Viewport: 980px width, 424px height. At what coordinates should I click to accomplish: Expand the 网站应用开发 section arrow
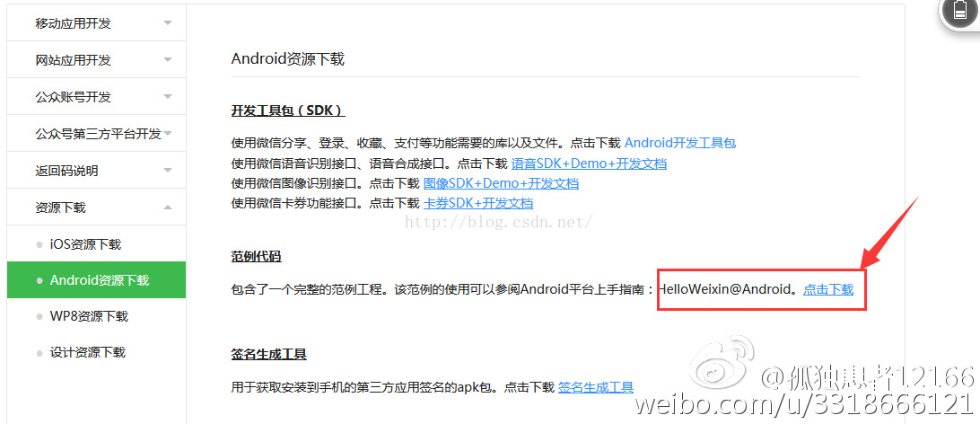(x=168, y=60)
